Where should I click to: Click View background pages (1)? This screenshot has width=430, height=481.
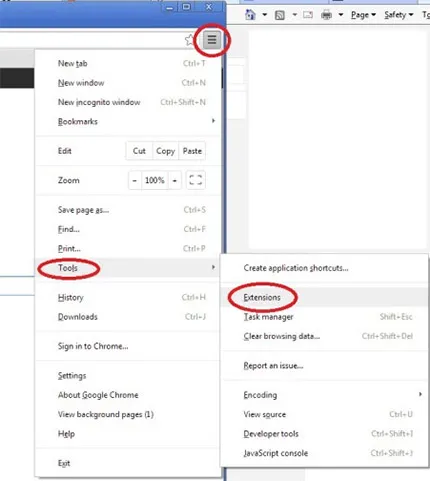coord(128,414)
